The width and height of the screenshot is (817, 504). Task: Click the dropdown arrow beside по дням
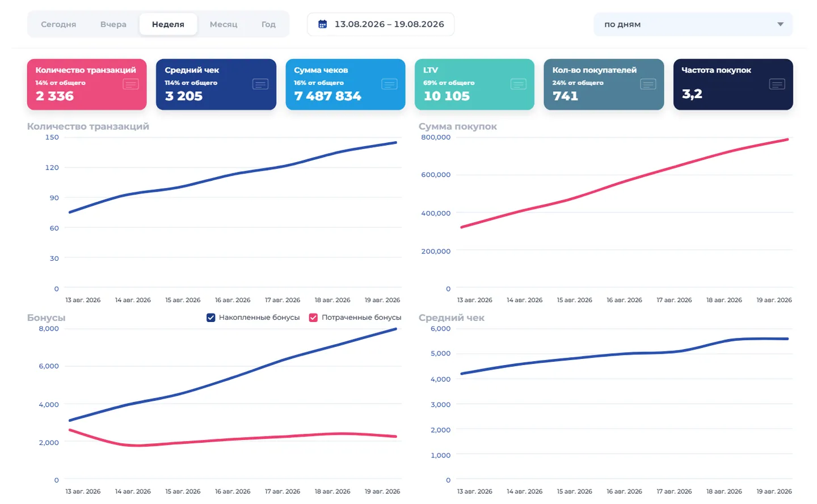pos(780,24)
